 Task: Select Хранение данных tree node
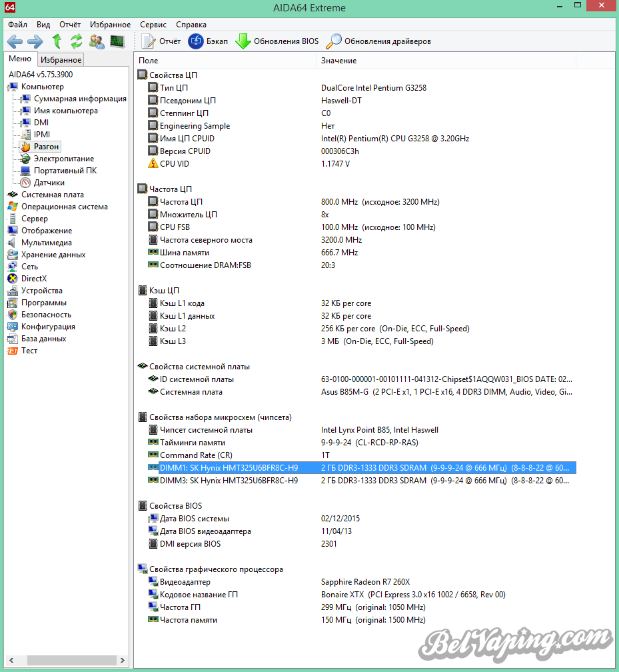[53, 255]
